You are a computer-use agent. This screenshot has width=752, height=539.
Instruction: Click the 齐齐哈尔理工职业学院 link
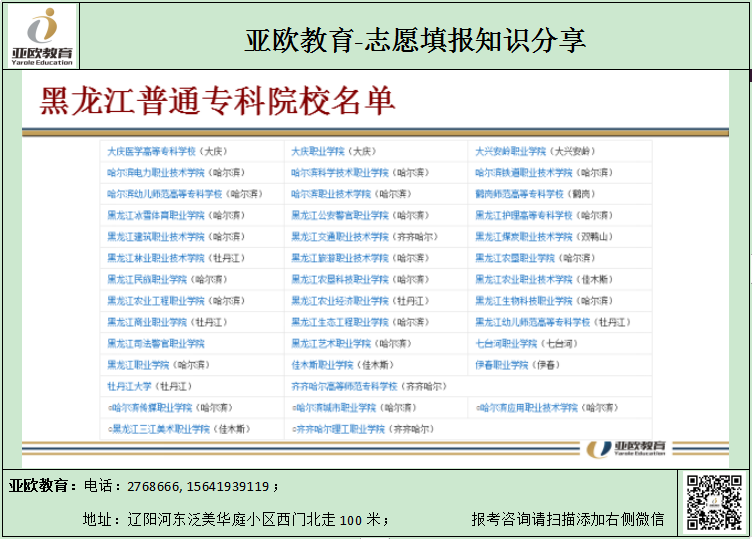339,429
